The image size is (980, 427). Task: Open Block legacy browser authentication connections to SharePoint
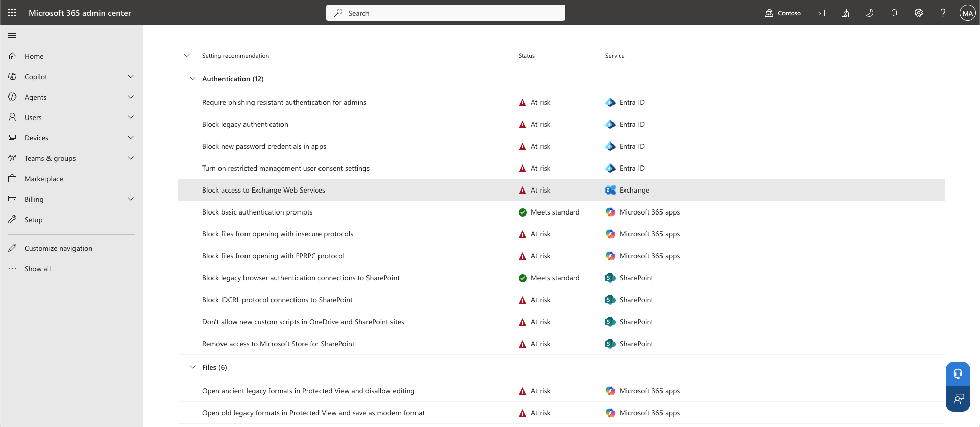pos(301,278)
